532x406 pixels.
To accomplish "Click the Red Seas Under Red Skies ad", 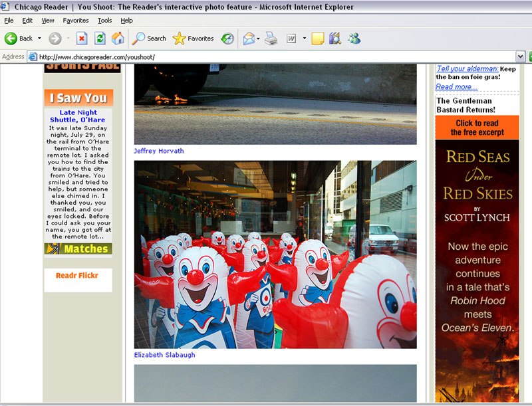I will [x=477, y=271].
